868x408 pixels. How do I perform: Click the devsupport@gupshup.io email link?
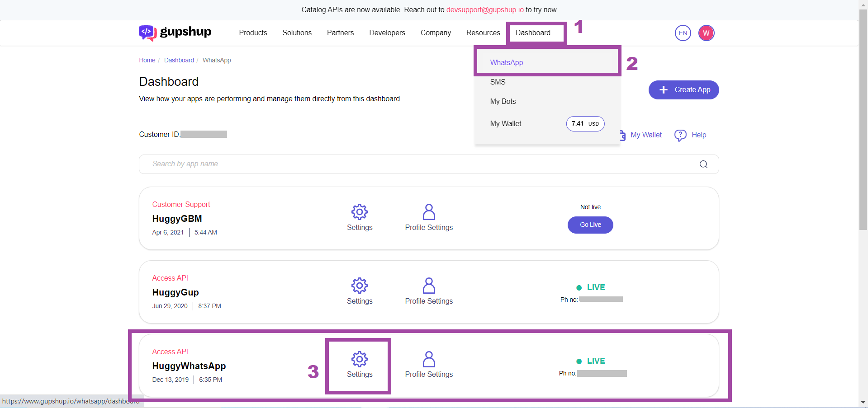click(485, 9)
